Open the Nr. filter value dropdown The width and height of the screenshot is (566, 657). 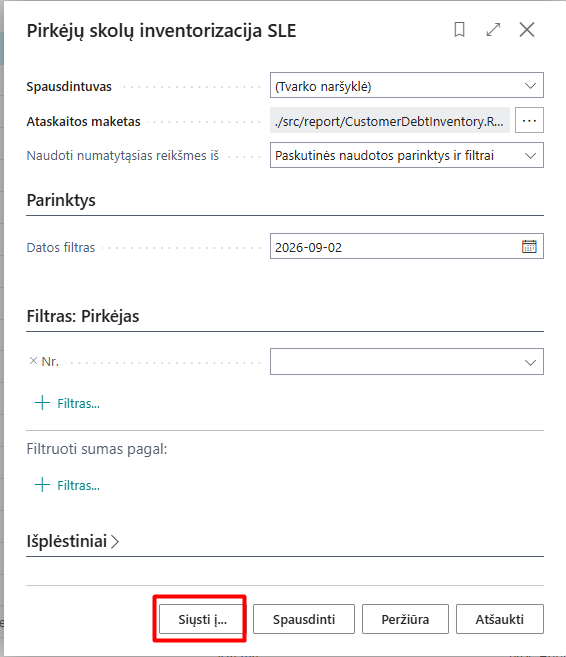click(407, 362)
